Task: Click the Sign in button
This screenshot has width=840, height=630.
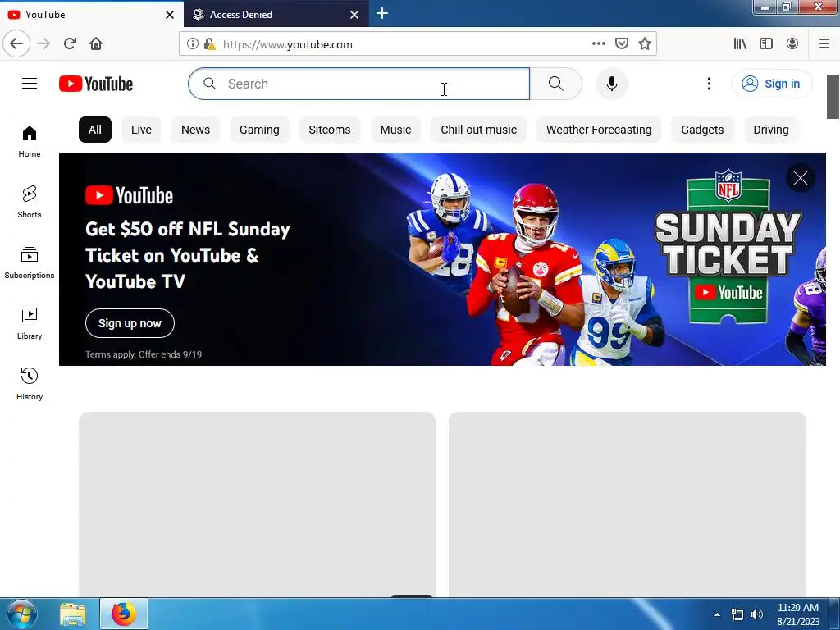Action: (x=772, y=84)
